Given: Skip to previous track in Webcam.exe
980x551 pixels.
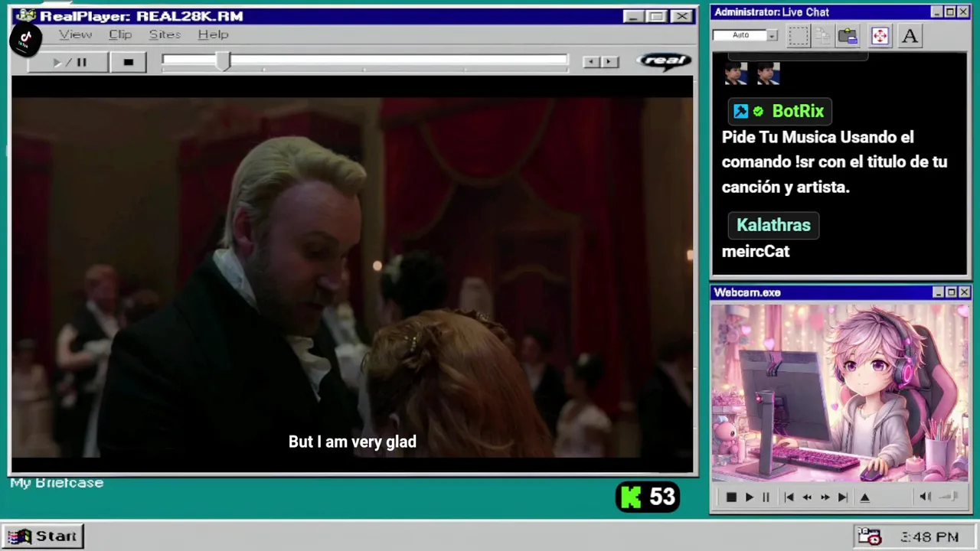Looking at the screenshot, I should click(x=789, y=497).
